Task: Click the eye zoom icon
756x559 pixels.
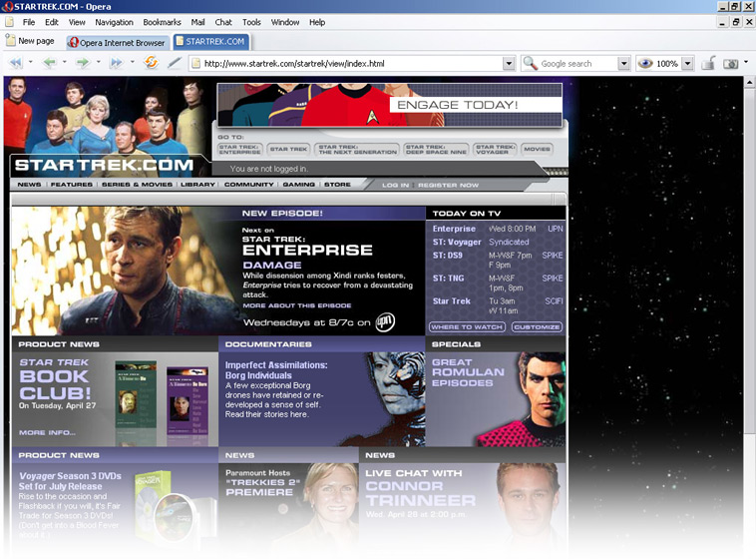Action: (645, 63)
